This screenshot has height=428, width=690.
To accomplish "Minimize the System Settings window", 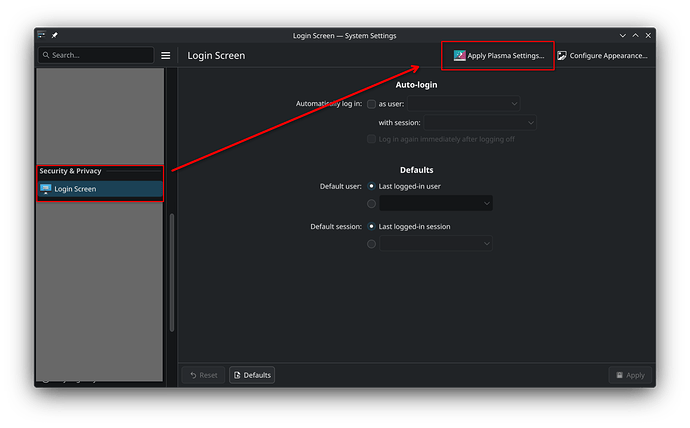I will tap(622, 36).
